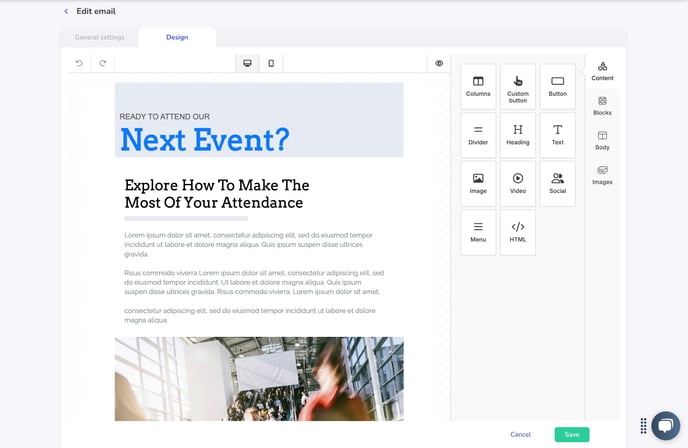The width and height of the screenshot is (688, 448).
Task: Toggle the email preview eye icon
Action: tap(439, 63)
